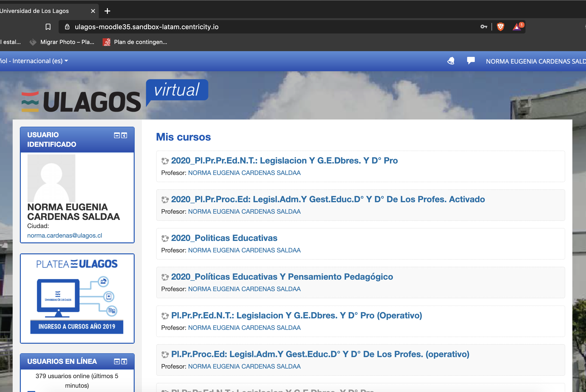Collapse the Usuarios en Línea block
The width and height of the screenshot is (586, 392).
click(x=117, y=361)
